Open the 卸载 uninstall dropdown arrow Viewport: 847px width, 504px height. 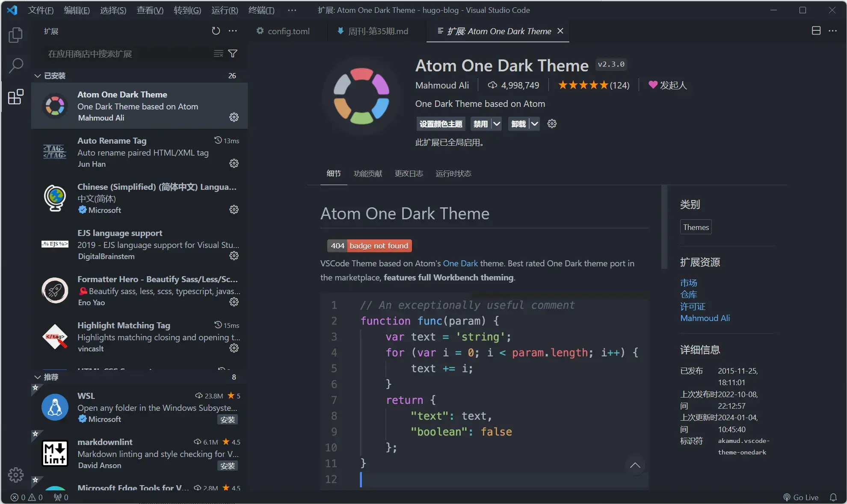pos(535,124)
